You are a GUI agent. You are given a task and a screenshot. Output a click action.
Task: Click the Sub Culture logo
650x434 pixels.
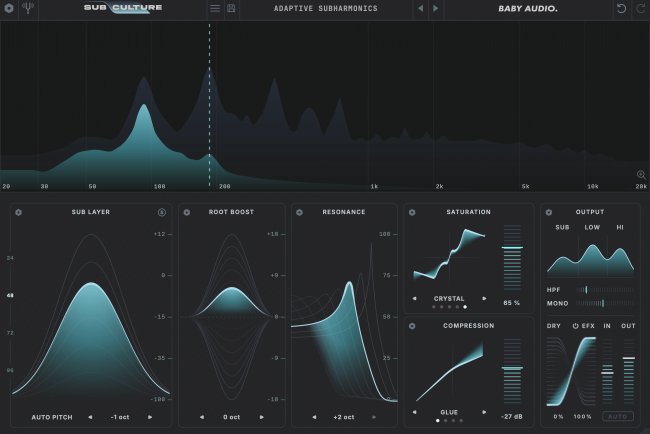[x=123, y=8]
